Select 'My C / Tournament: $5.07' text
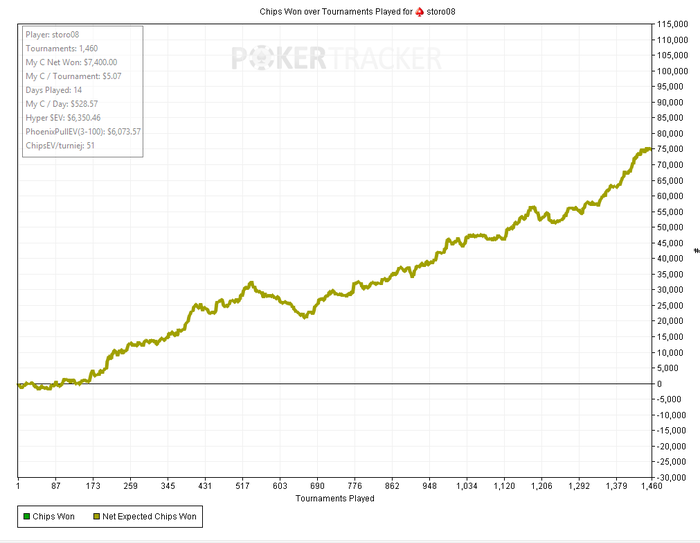Screen dimensions: 700x543 73,76
